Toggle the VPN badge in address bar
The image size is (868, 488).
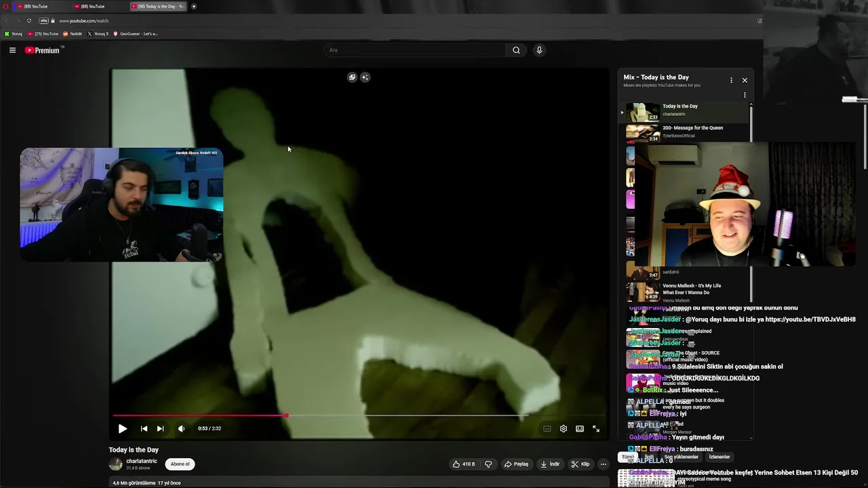[43, 20]
